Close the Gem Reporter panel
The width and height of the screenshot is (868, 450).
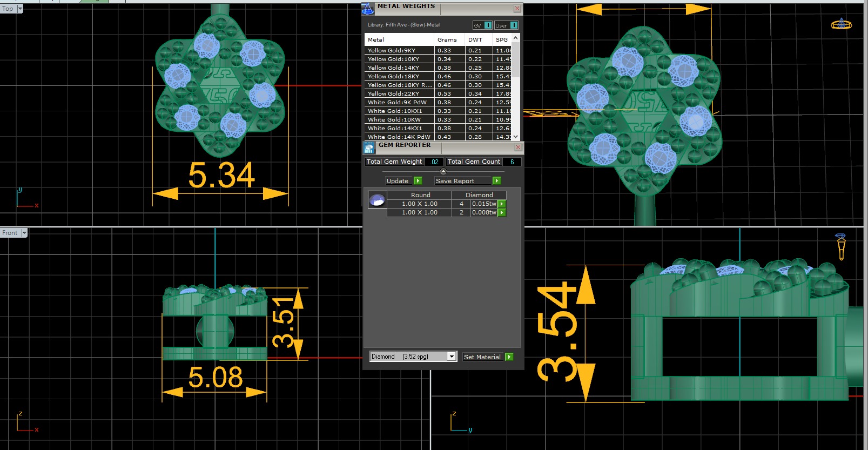518,147
